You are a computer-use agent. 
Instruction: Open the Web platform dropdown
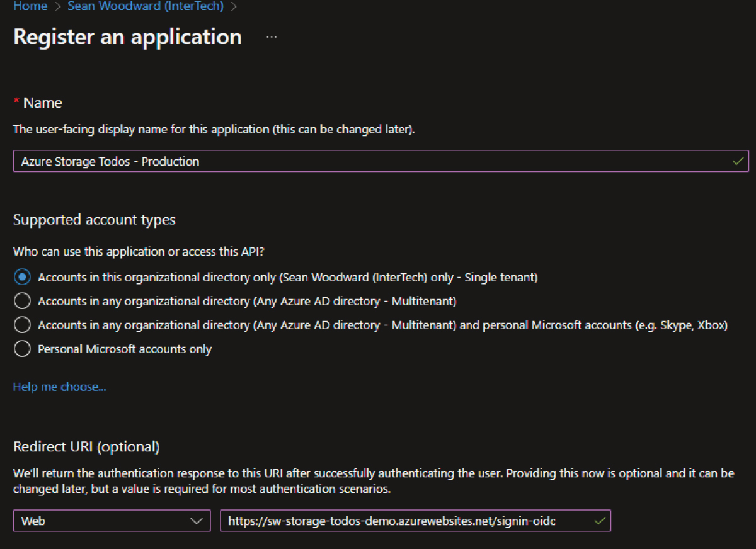pyautogui.click(x=112, y=521)
